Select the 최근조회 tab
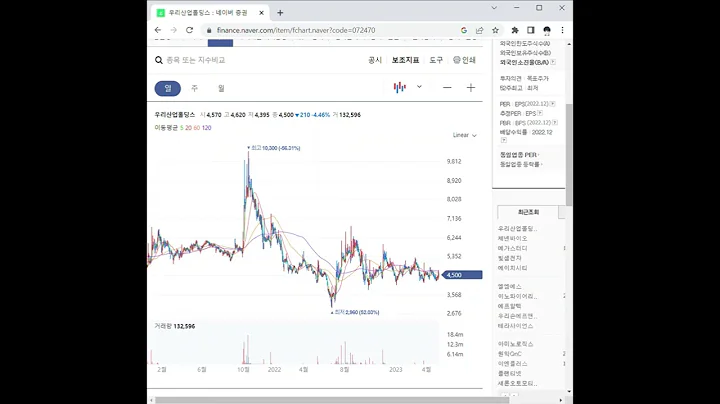720x404 pixels. (528, 212)
